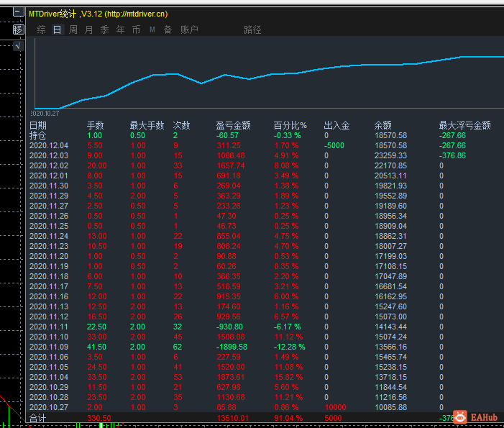Screen dimensions: 504x428
Task: Click the 次数 column header
Action: 181,125
